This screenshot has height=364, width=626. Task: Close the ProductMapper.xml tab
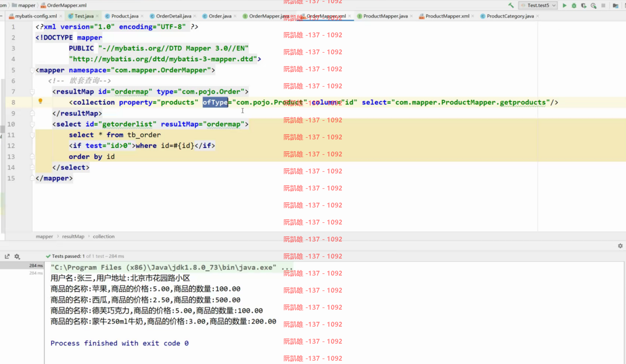pyautogui.click(x=473, y=16)
